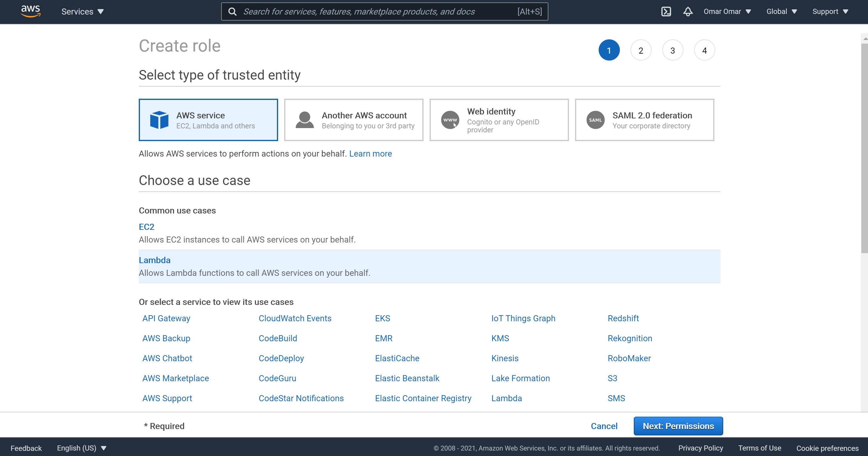Select KMS service
868x456 pixels.
click(x=500, y=338)
